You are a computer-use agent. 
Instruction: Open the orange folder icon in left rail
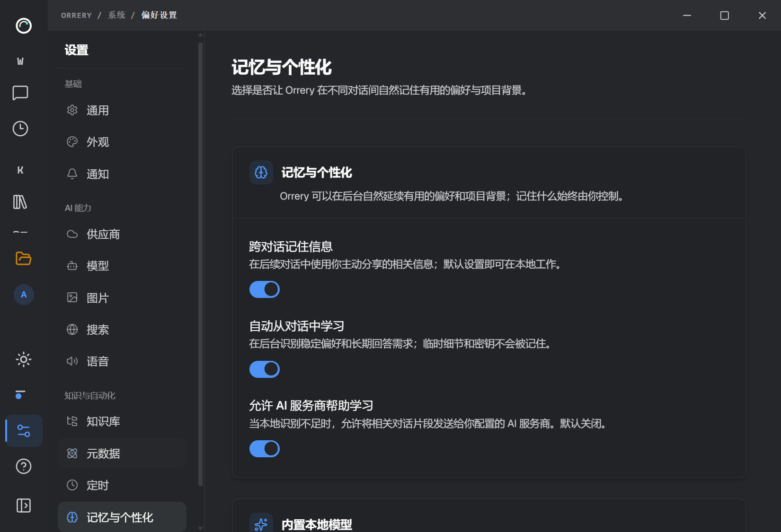coord(23,258)
